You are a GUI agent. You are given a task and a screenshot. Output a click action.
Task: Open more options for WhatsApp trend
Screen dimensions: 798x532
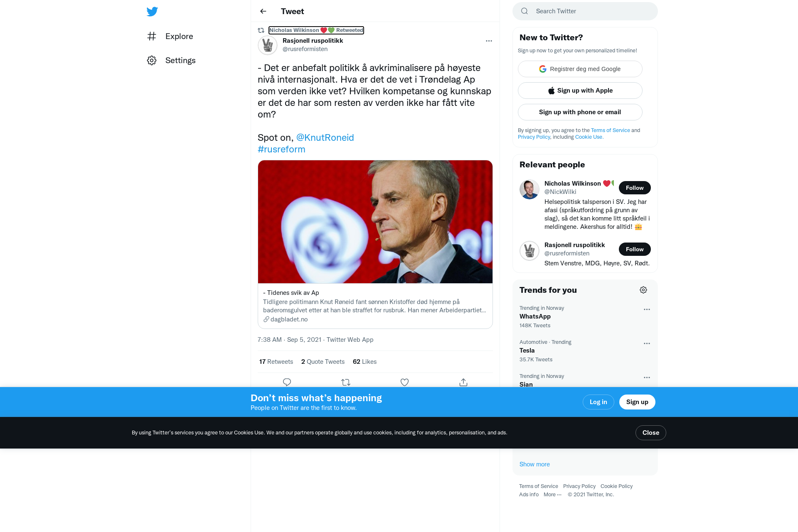click(x=647, y=309)
